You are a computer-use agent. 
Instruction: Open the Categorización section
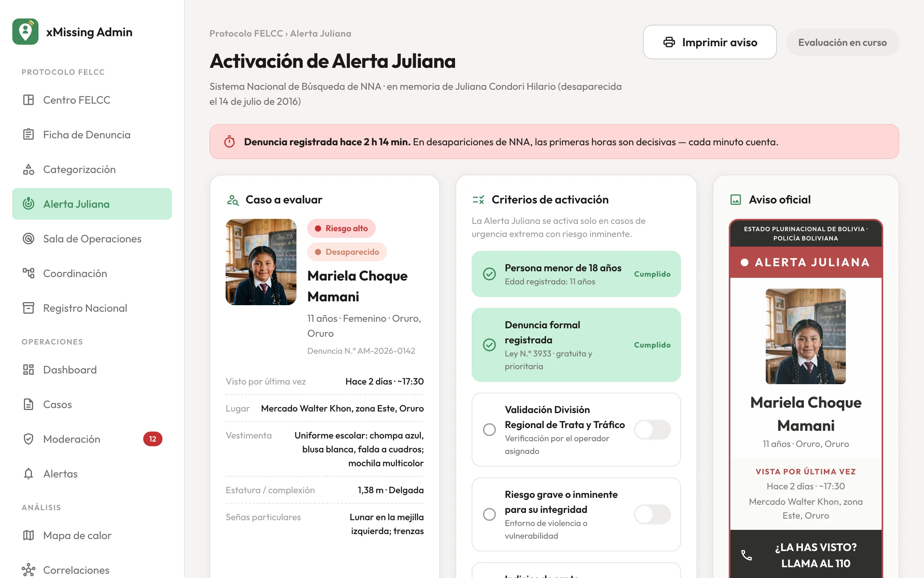pyautogui.click(x=92, y=169)
